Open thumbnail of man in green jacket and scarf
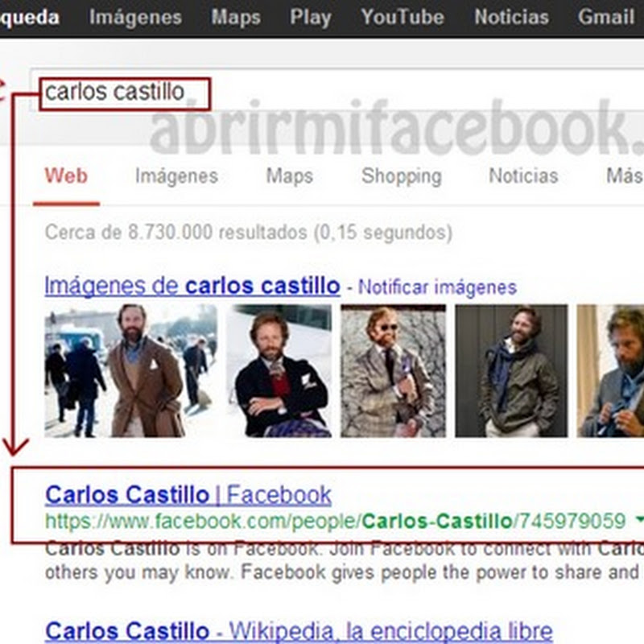Screen dimensions: 644x644 click(x=511, y=371)
